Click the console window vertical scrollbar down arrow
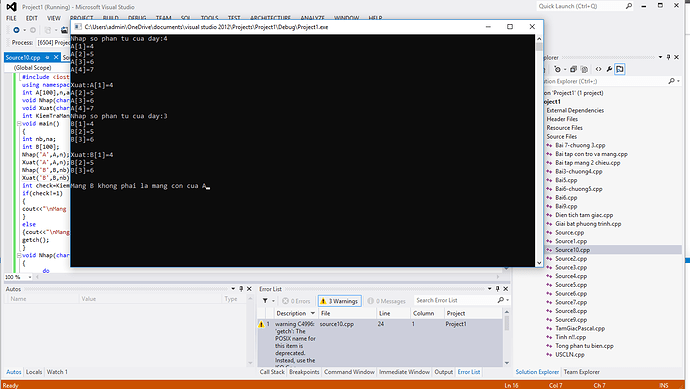 click(x=539, y=263)
